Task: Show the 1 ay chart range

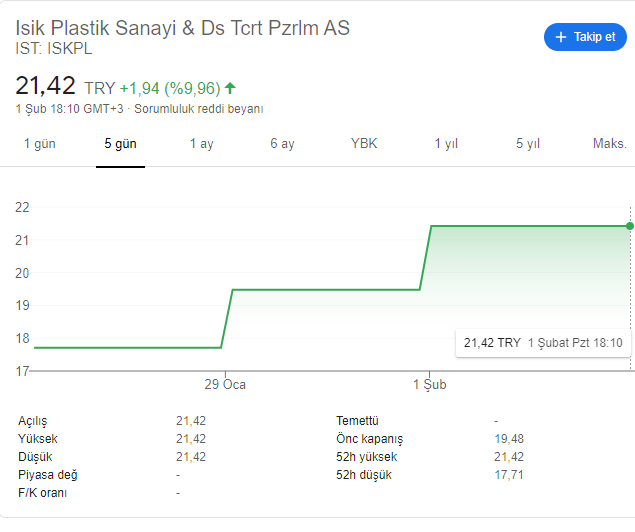Action: (x=202, y=144)
